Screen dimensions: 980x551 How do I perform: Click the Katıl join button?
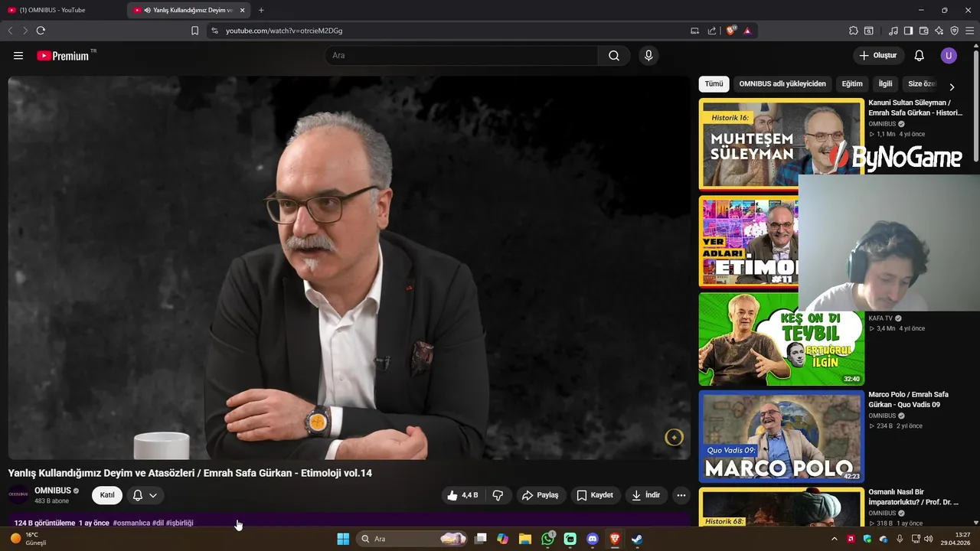[x=107, y=495]
